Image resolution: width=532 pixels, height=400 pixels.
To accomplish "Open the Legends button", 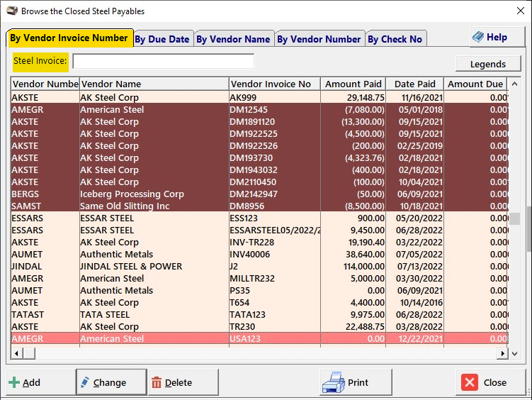I will pos(488,64).
